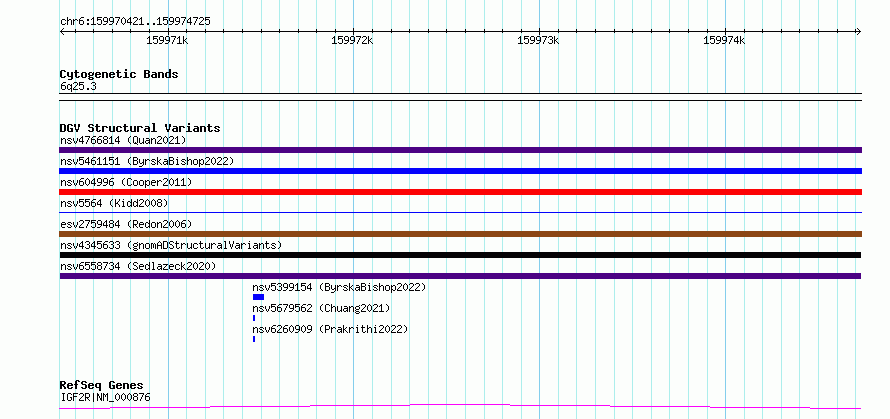Click the small blue nsv5399154 variant block
Image resolution: width=890 pixels, height=419 pixels.
(258, 297)
